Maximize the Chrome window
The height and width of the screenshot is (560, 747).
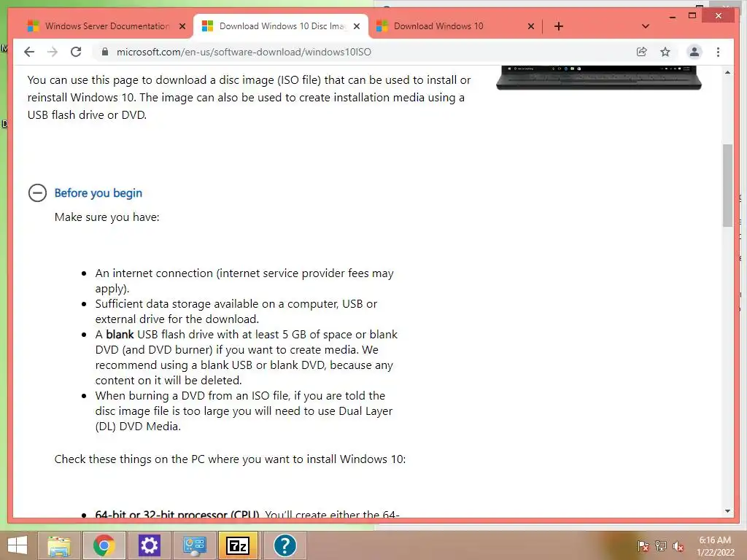(692, 16)
